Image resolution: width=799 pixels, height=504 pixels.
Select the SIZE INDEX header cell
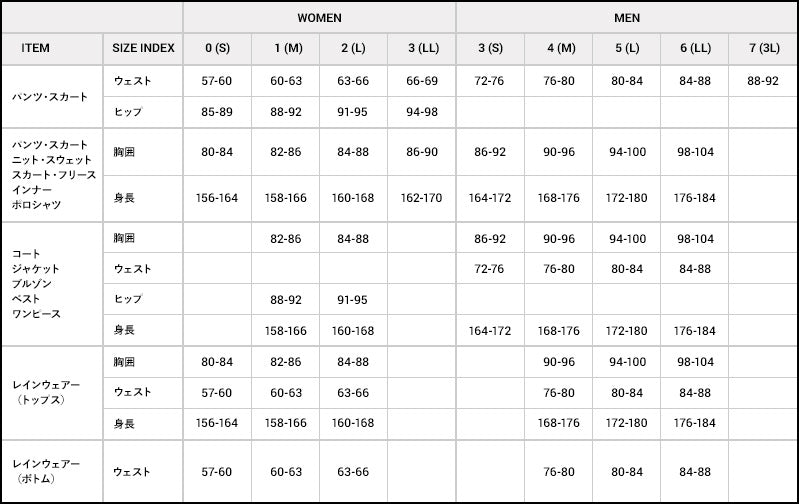point(143,48)
